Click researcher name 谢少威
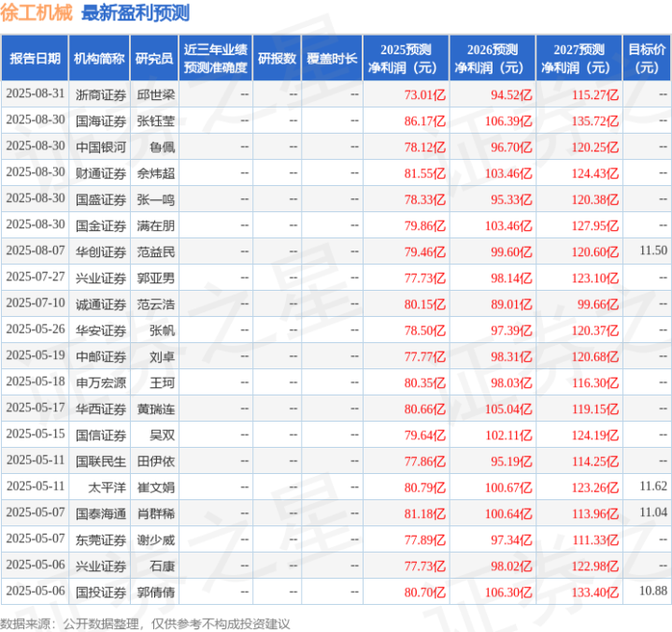672x632 pixels. coord(156,539)
